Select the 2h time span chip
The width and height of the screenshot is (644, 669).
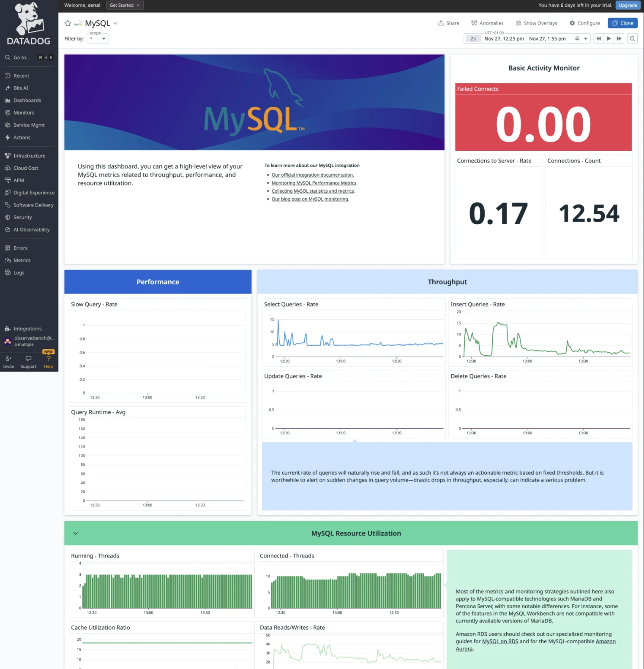[473, 38]
